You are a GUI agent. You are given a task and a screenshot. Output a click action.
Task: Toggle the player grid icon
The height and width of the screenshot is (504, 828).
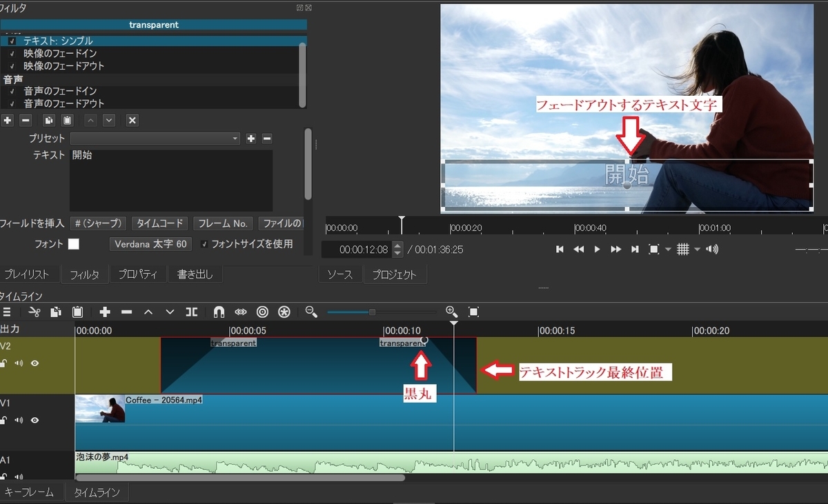point(683,250)
